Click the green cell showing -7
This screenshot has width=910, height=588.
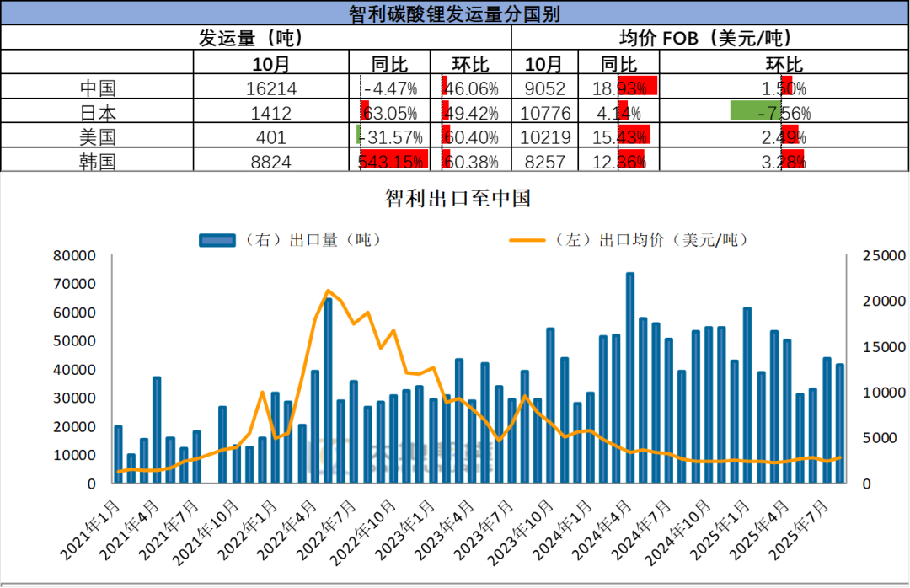[x=756, y=111]
